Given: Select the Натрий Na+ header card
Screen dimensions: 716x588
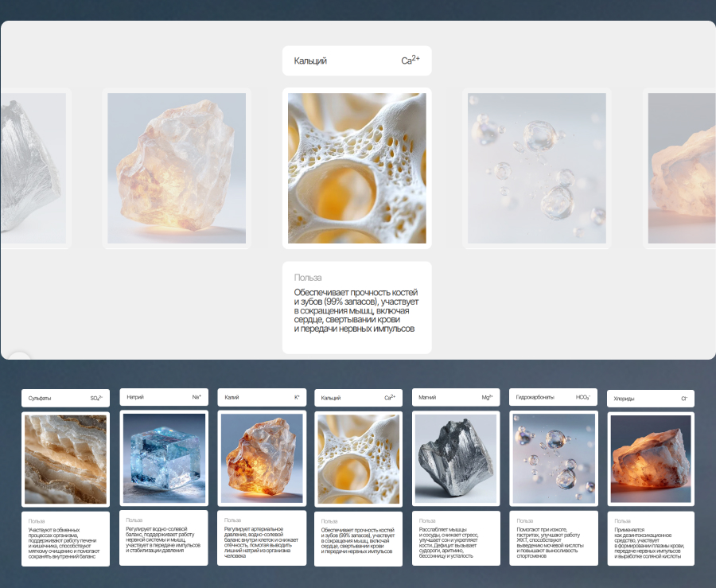Looking at the screenshot, I should (163, 396).
